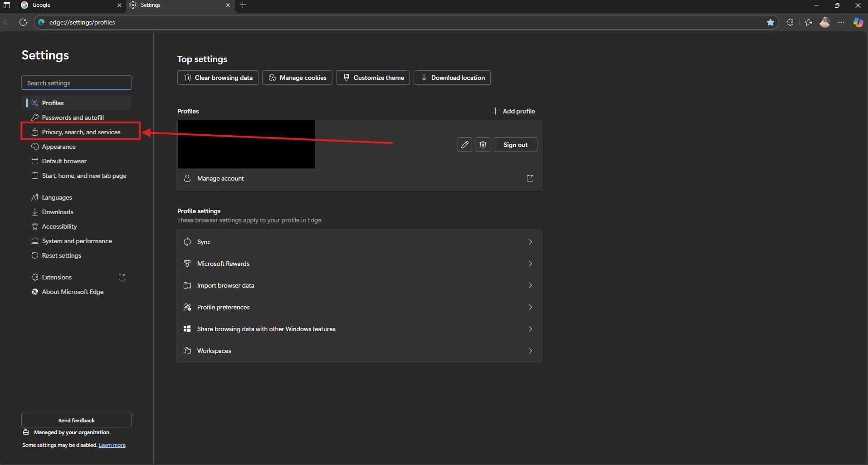Click the Download location button
This screenshot has height=465, width=868.
452,78
